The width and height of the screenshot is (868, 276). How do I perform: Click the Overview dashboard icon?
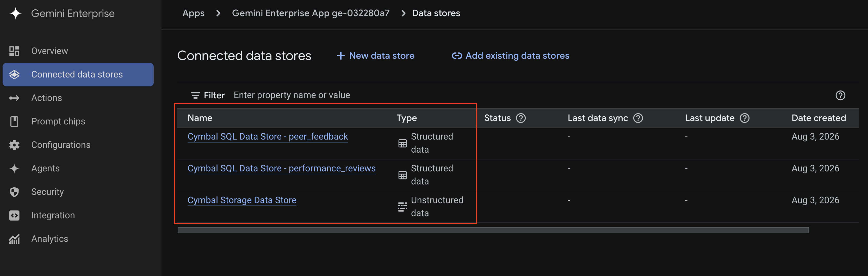coord(14,51)
